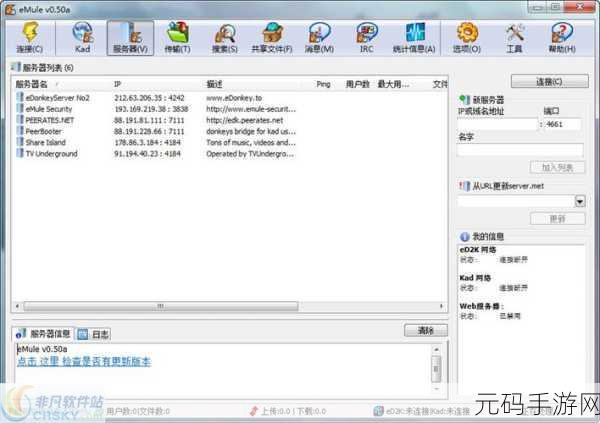
Task: Click the horizontal scrollbar thumb of server list
Action: tap(161, 306)
